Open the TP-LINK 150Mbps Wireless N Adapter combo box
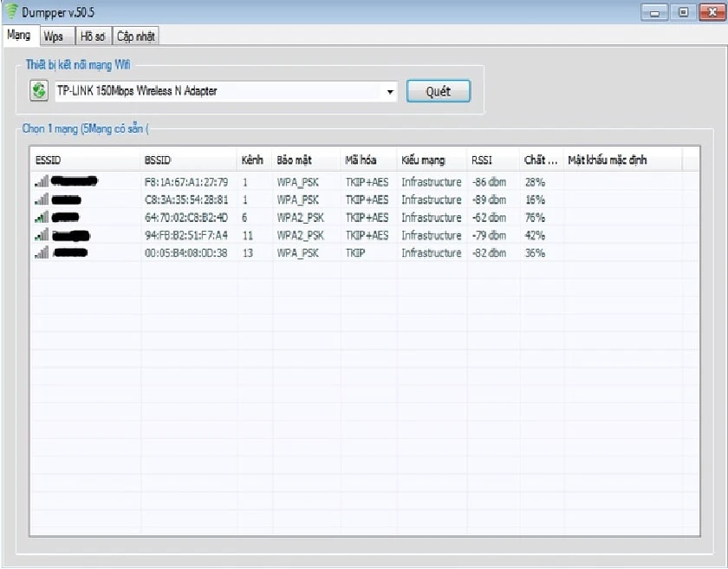Viewport: 728px width, 569px height. coord(226,91)
